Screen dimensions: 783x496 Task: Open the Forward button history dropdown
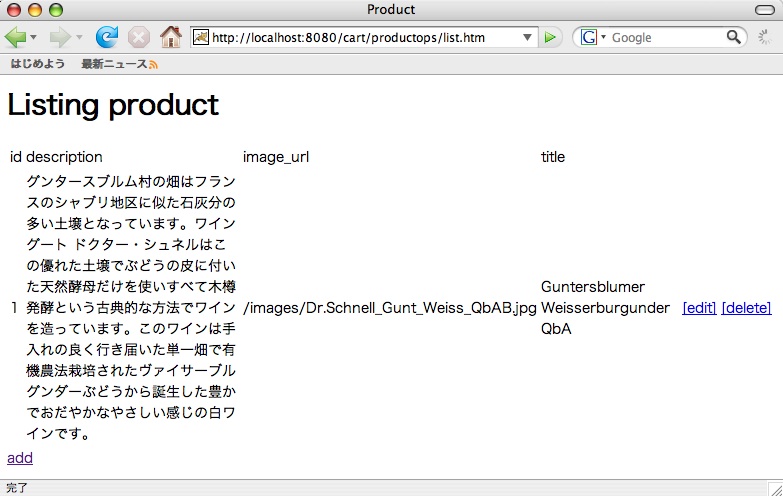click(78, 38)
